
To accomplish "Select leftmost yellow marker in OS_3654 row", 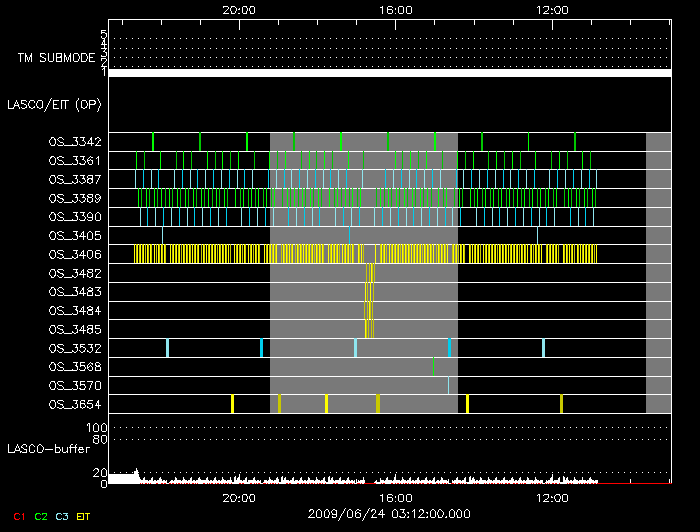I will click(x=232, y=404).
